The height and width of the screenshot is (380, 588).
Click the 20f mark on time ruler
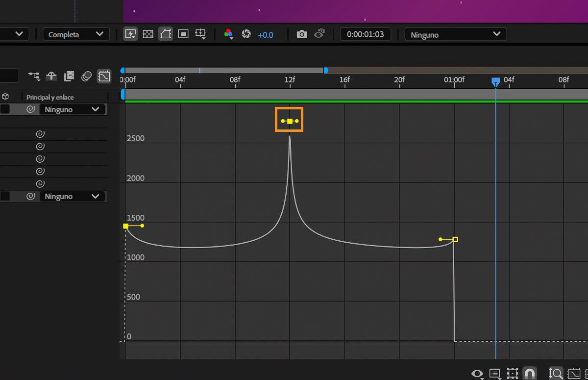(x=399, y=79)
